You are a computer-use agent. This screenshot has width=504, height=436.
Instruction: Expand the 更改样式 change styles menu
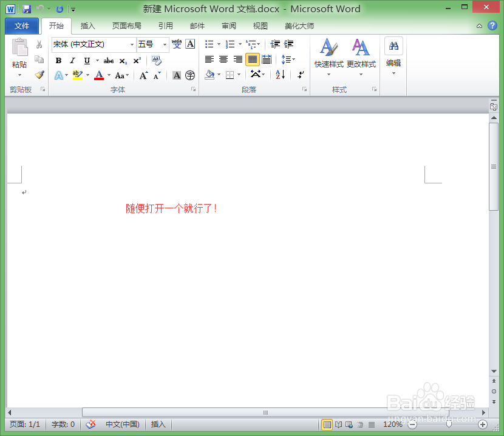[361, 57]
